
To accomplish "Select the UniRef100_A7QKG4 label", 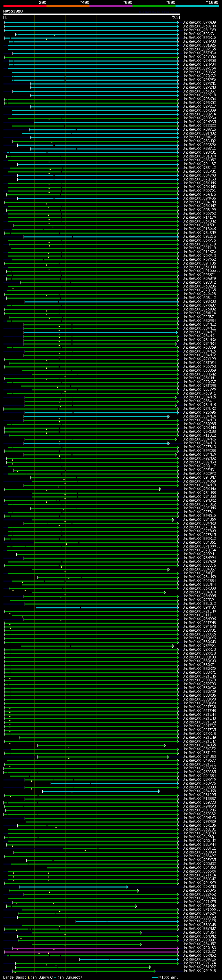I will (199, 550).
